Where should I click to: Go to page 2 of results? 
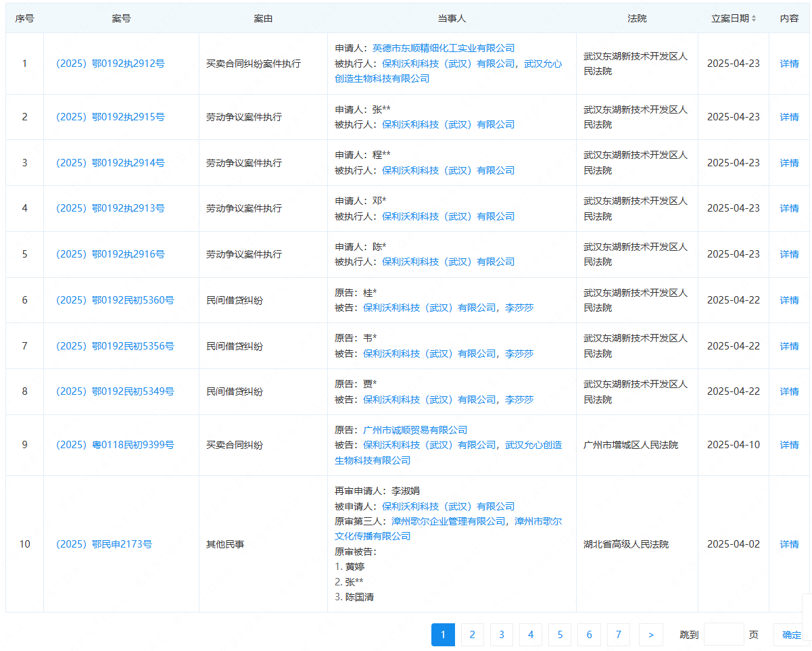[472, 635]
